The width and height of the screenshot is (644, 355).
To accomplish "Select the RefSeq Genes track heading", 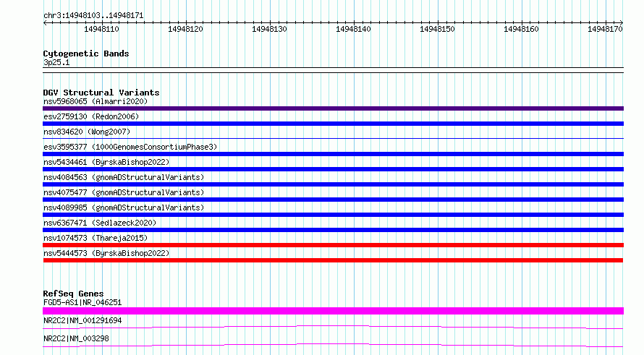I will coord(73,294).
